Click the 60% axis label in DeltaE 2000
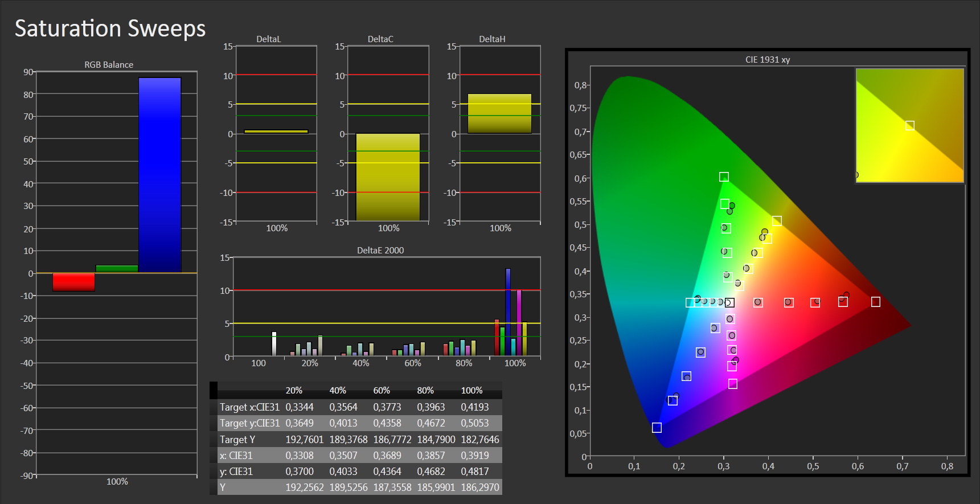The width and height of the screenshot is (980, 504). tap(413, 363)
